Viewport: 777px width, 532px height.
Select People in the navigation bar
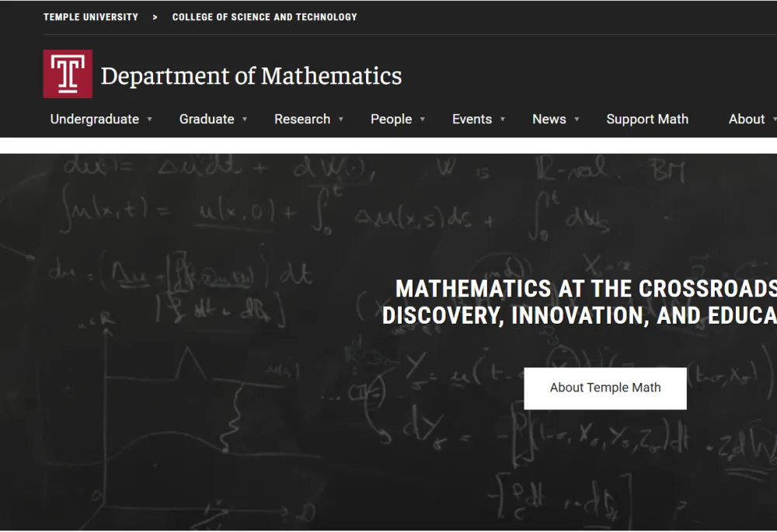pyautogui.click(x=391, y=119)
